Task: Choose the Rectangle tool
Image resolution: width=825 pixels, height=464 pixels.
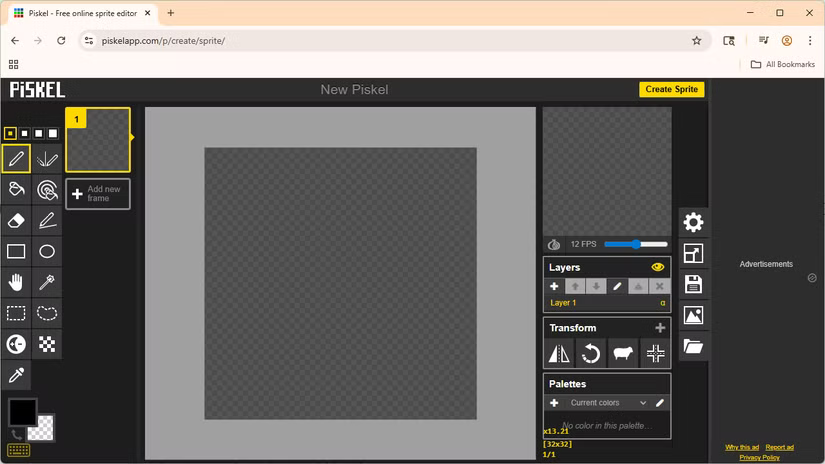Action: [16, 251]
